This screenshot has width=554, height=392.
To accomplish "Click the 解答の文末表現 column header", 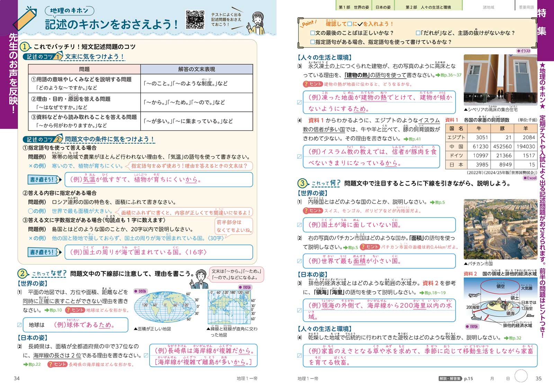I will 197,69.
